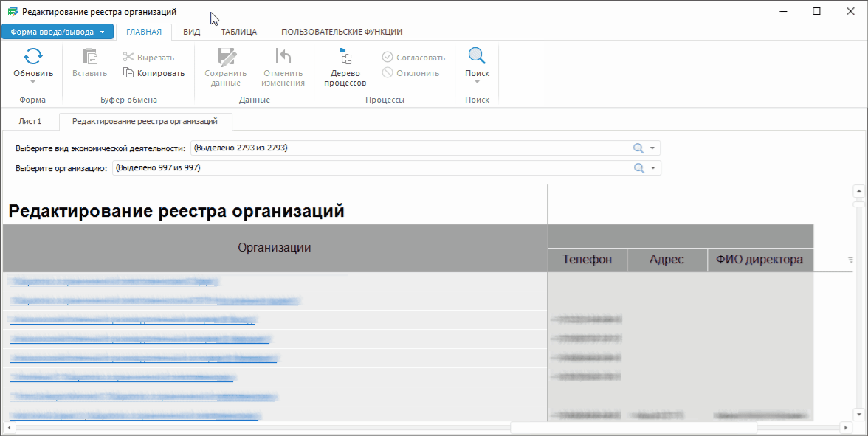Switch to the Лист 1 sheet tab

pyautogui.click(x=30, y=121)
